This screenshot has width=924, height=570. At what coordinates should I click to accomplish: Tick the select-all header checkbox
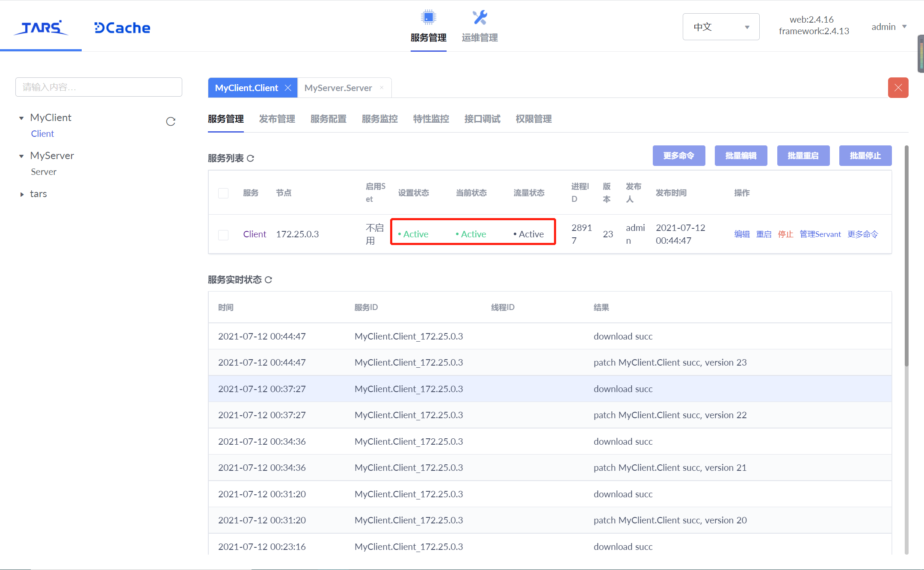click(x=223, y=193)
